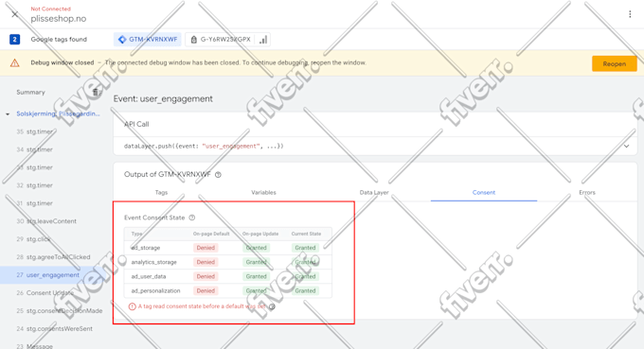Open help for Output of GTM-KVRNXWF

(218, 175)
